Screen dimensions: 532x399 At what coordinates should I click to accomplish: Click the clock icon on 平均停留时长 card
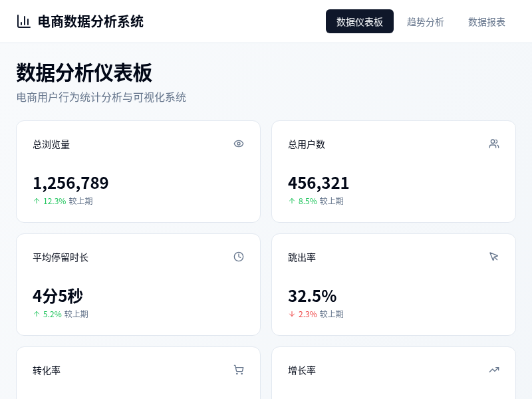tap(239, 257)
